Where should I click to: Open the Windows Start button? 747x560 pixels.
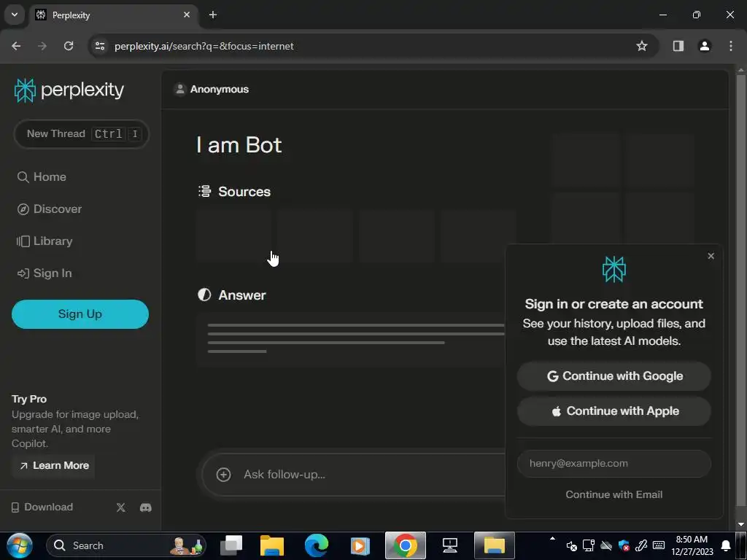20,545
